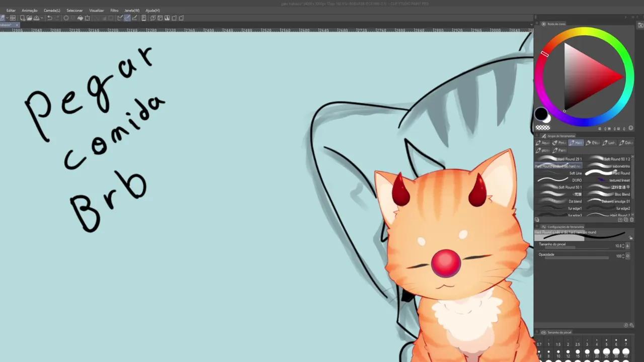Open the Animação menu
The height and width of the screenshot is (362, 644).
click(x=30, y=10)
